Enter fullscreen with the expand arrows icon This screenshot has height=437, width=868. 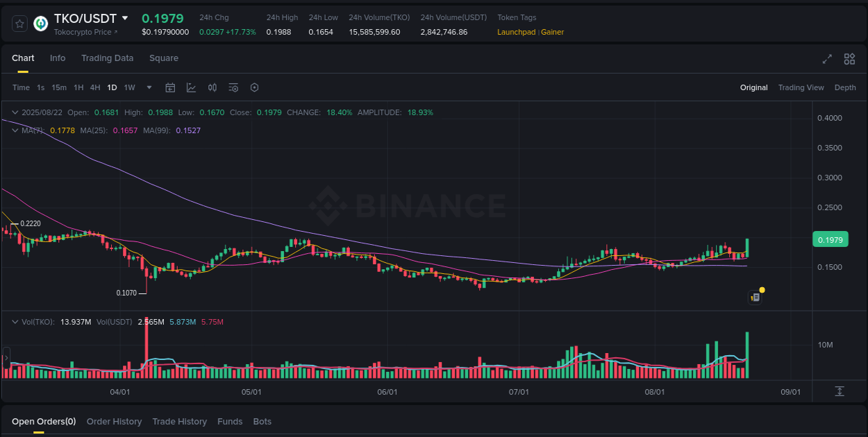point(826,60)
